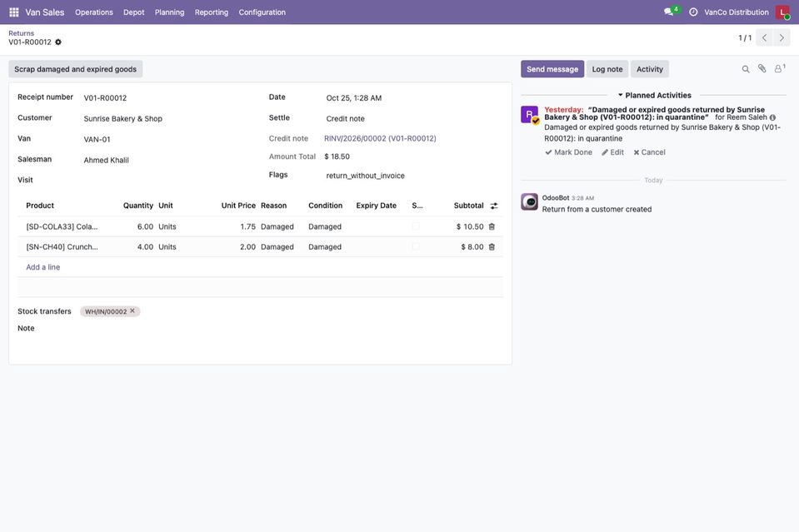Open the WH/IN/00002 stock transfer tag
Screen dimensions: 799x532
pyautogui.click(x=106, y=311)
